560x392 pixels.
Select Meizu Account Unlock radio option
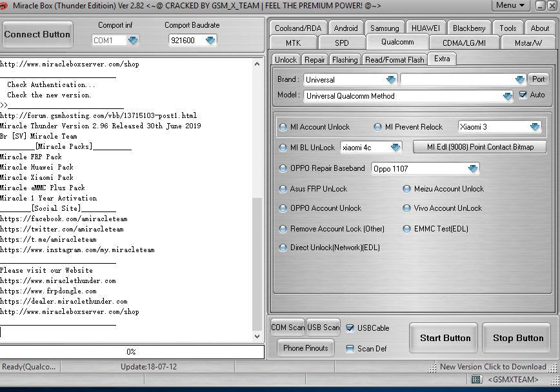(407, 189)
